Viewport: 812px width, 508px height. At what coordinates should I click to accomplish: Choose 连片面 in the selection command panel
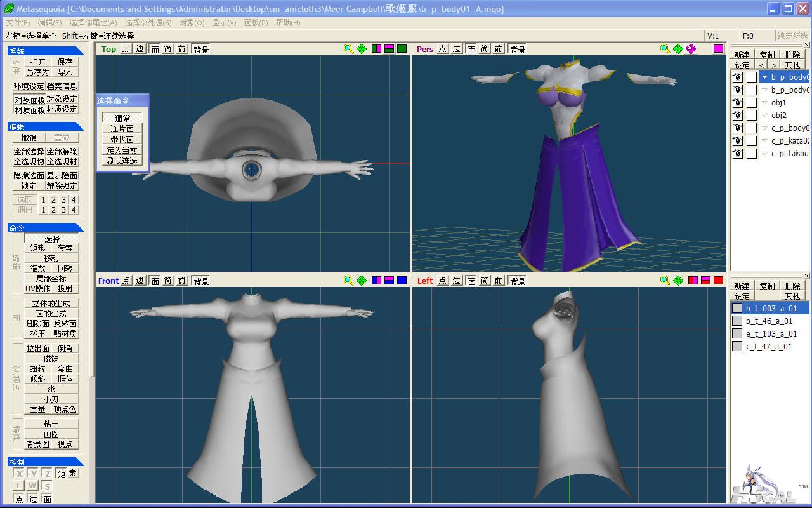122,129
